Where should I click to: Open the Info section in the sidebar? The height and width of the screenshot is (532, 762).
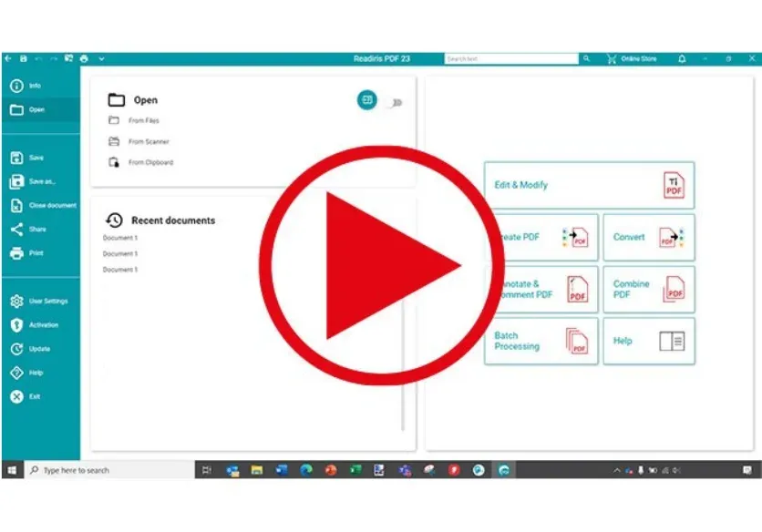coord(41,86)
